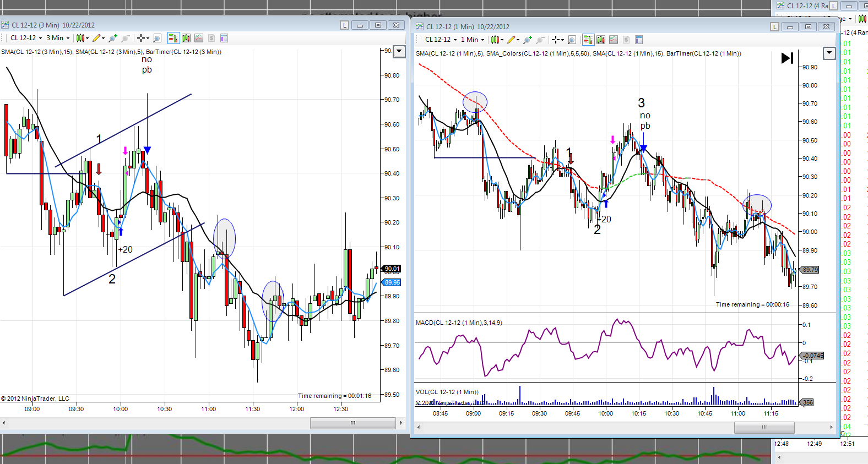Viewport: 868px width, 464px height.
Task: Activate crosshair cursor in 1 Min chart
Action: point(556,40)
